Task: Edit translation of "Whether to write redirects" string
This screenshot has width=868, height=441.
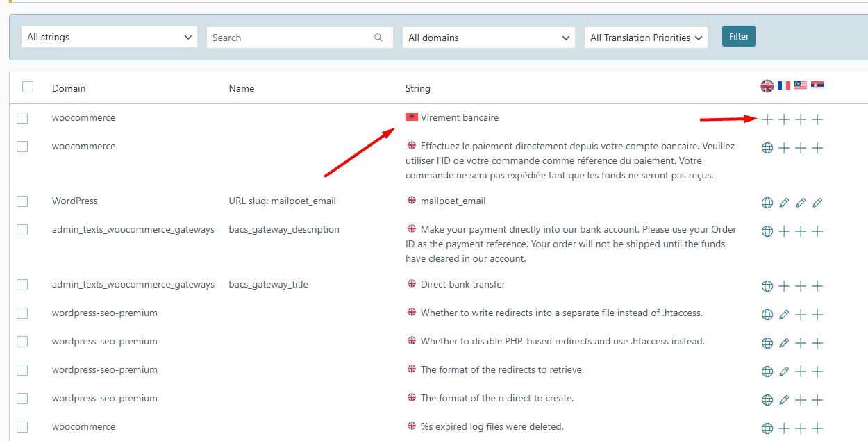Action: click(x=783, y=314)
